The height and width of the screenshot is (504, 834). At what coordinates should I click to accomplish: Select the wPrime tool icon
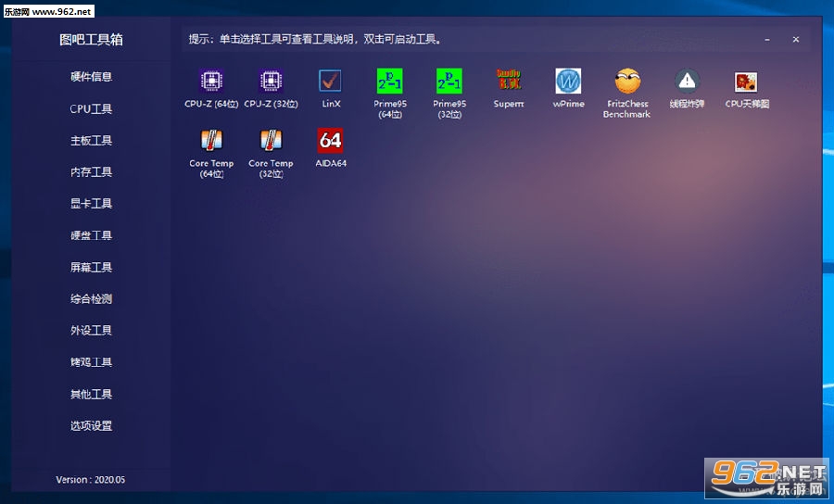pyautogui.click(x=568, y=81)
